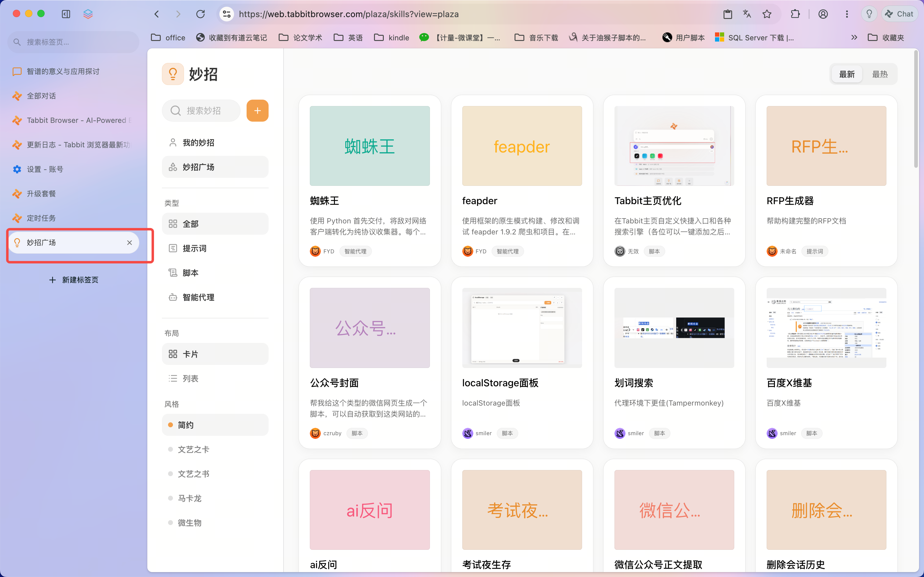Open the 用户脚本 bookmark
924x577 pixels.
click(684, 37)
